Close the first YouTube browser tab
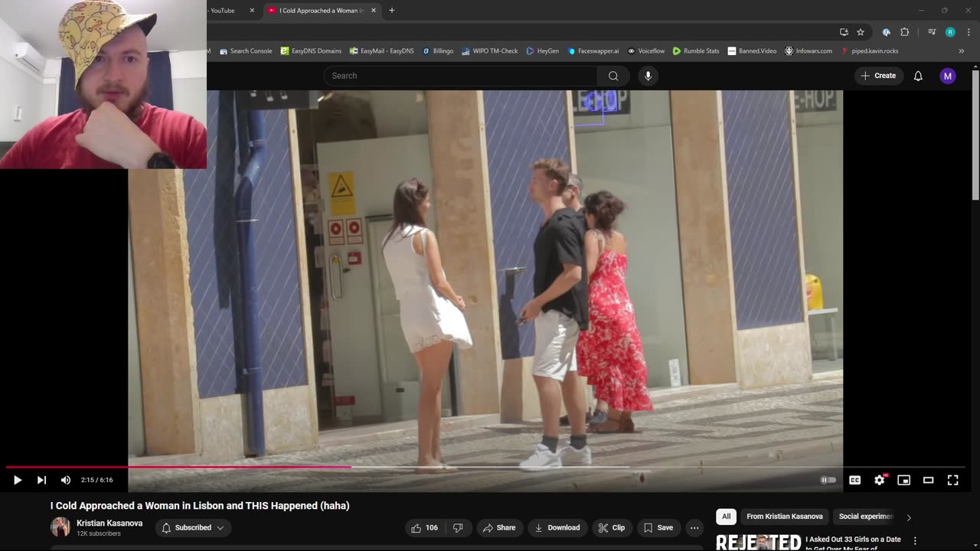980x551 pixels. 252,11
